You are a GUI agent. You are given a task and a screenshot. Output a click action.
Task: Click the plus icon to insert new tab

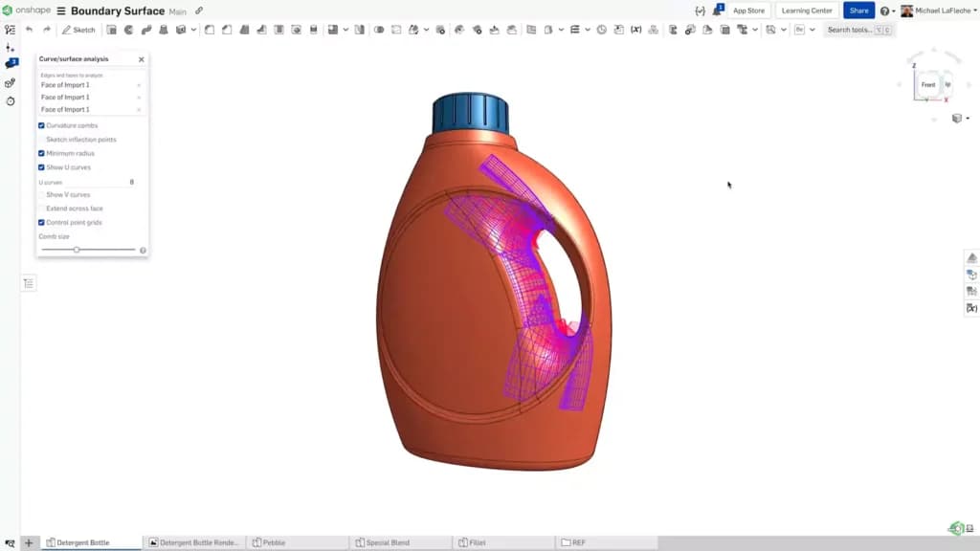click(x=28, y=543)
